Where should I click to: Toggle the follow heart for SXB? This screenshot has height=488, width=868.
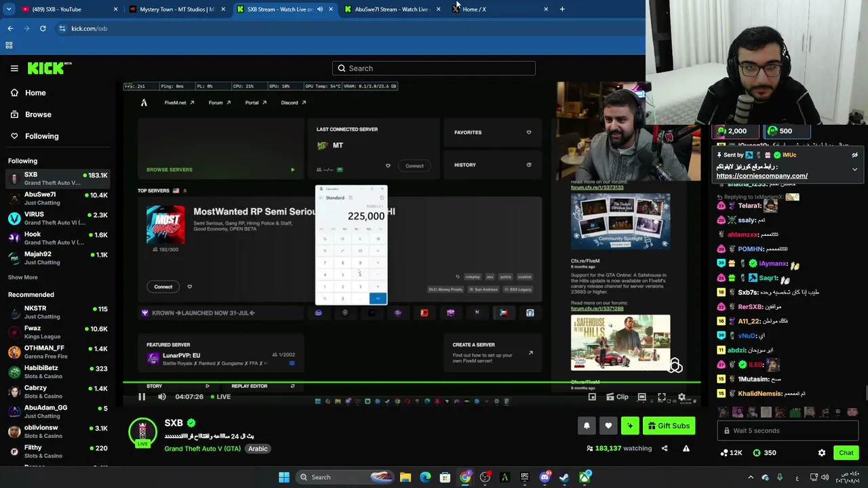[x=608, y=426]
